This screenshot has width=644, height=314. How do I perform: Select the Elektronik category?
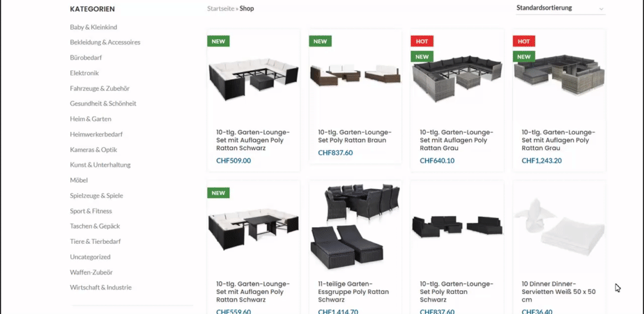84,73
